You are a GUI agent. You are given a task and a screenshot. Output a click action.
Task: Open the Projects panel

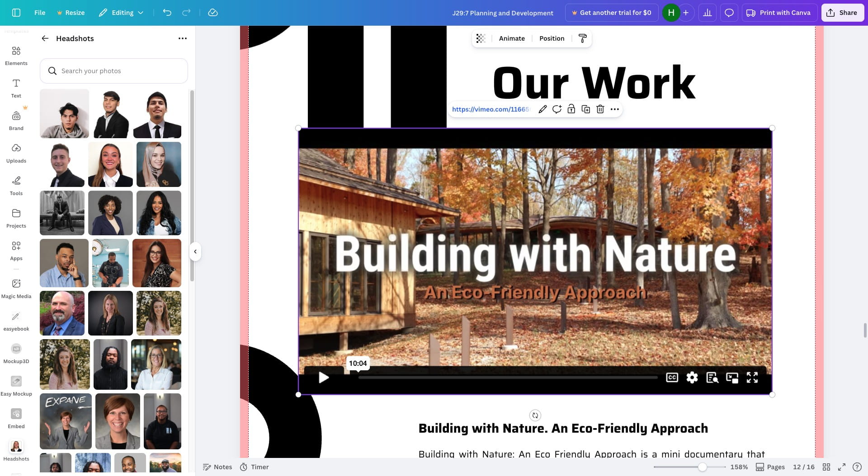pos(16,219)
